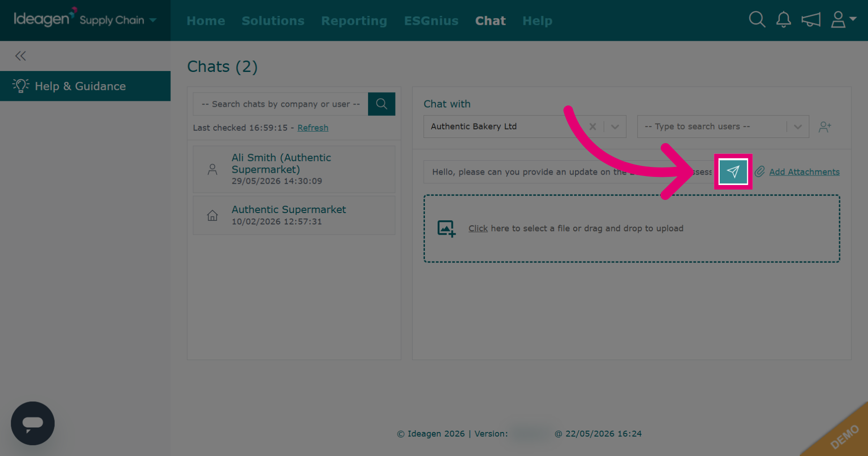Clear the Authentic Bakery Ltd selection
868x456 pixels.
(x=593, y=127)
